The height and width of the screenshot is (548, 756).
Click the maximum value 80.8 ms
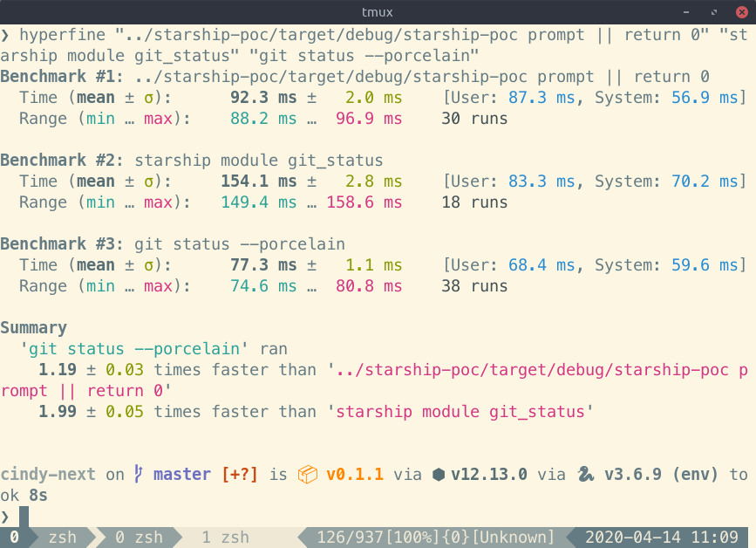tap(369, 286)
